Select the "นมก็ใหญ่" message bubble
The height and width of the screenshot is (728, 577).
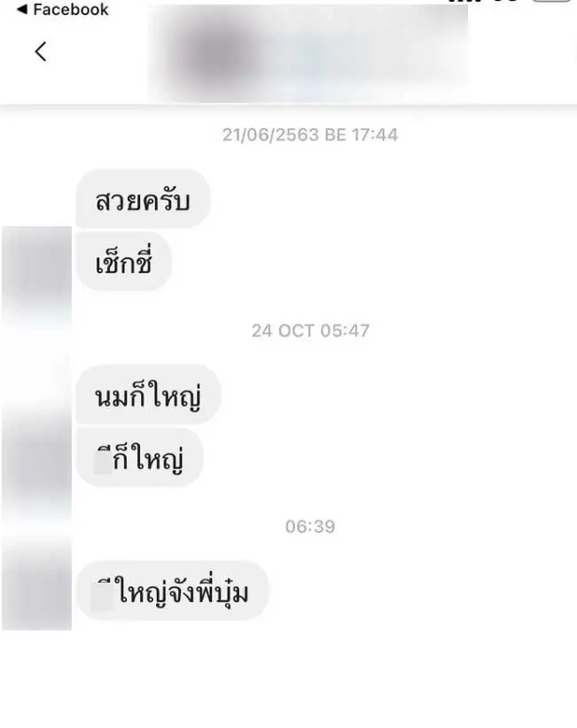coord(148,395)
